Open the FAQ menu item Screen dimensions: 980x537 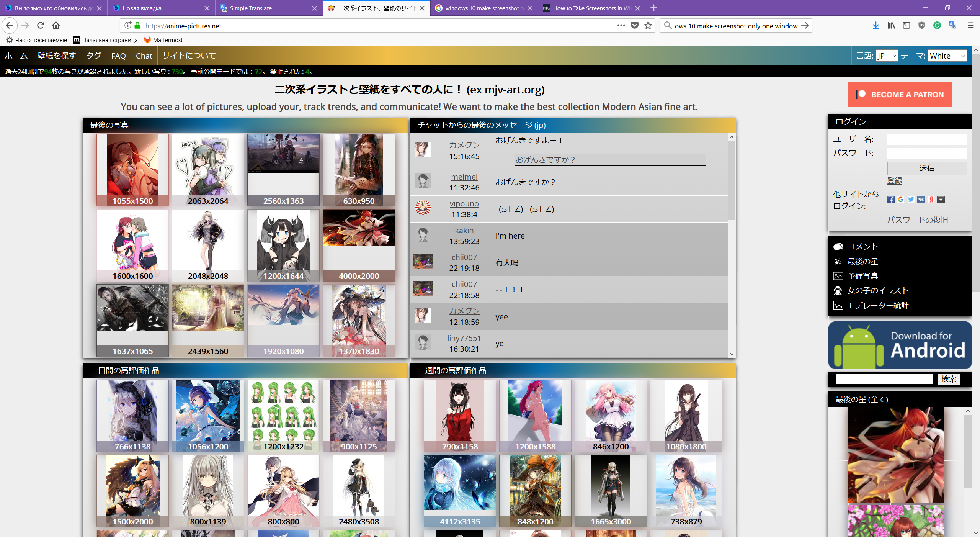tap(118, 56)
